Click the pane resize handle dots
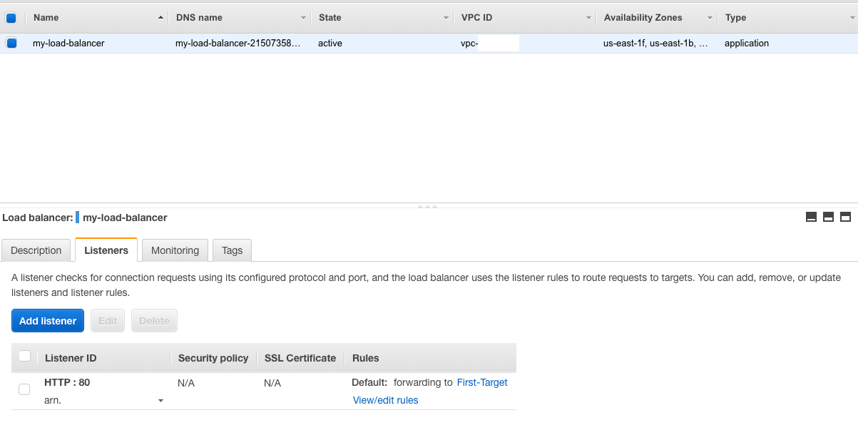The width and height of the screenshot is (868, 440). click(x=428, y=207)
